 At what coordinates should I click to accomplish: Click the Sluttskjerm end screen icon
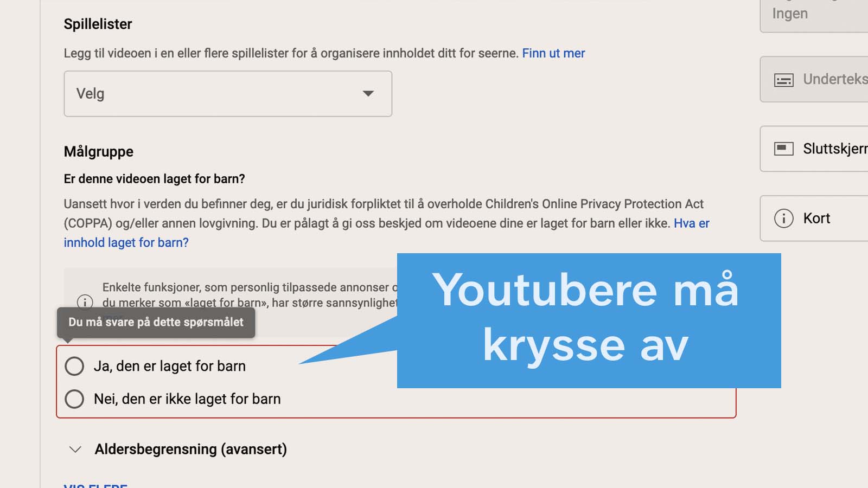[x=783, y=149]
